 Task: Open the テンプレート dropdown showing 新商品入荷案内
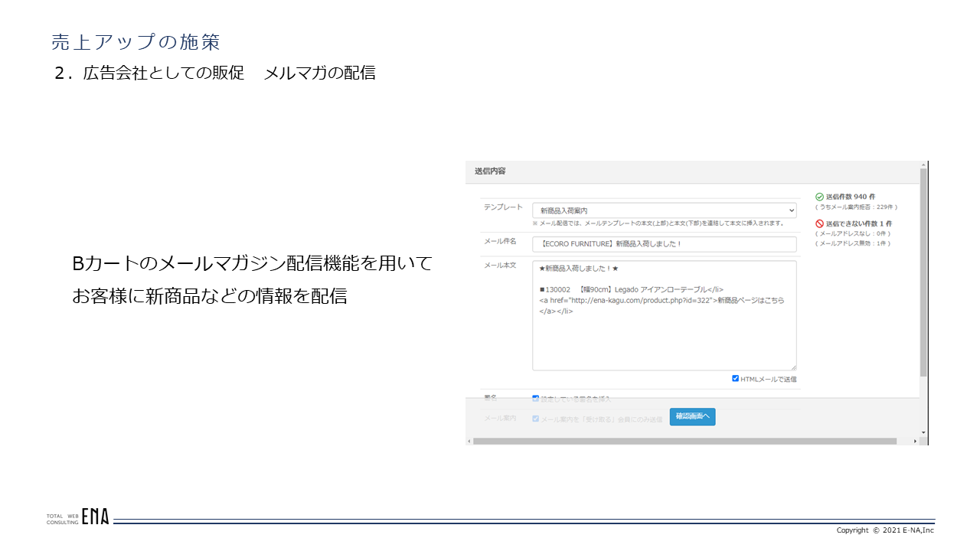coord(664,210)
